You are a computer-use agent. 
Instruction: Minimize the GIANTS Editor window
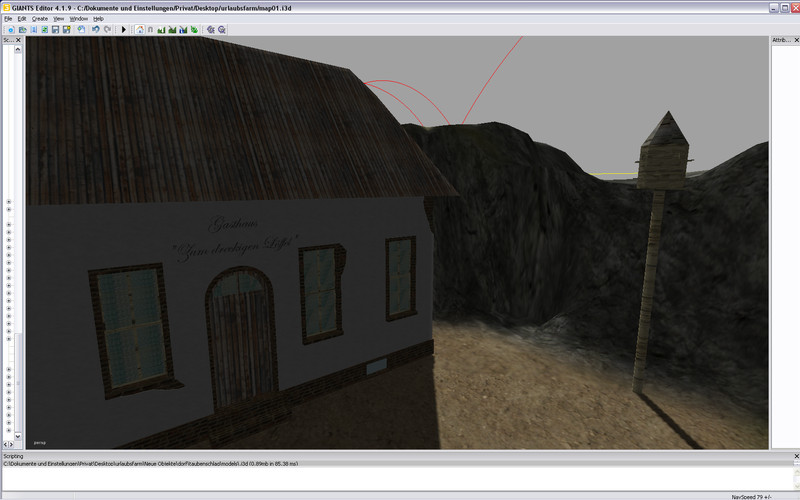tap(773, 8)
